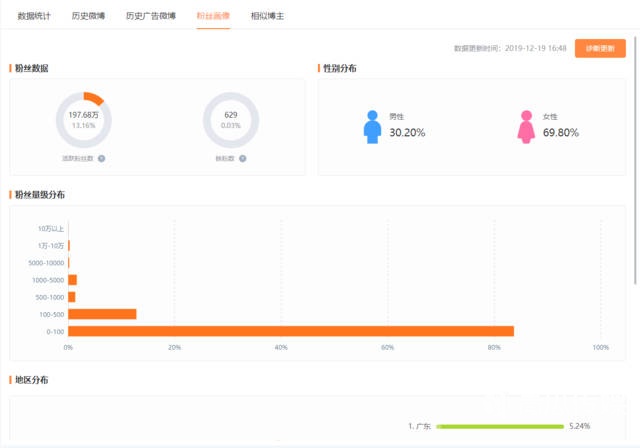Click the 197.68万 active fans donut chart
Screen dimensions: 640x448
(x=84, y=120)
